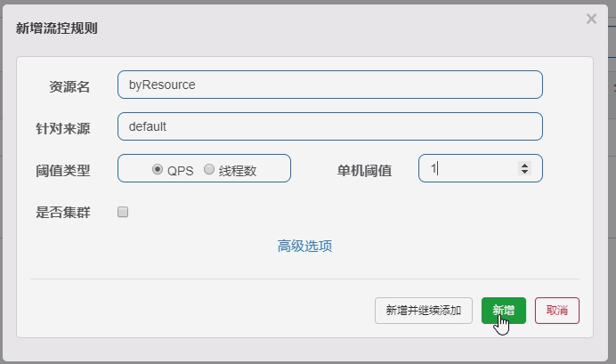The image size is (616, 364).
Task: Focus the 针对来源 field showing default
Action: 330,126
